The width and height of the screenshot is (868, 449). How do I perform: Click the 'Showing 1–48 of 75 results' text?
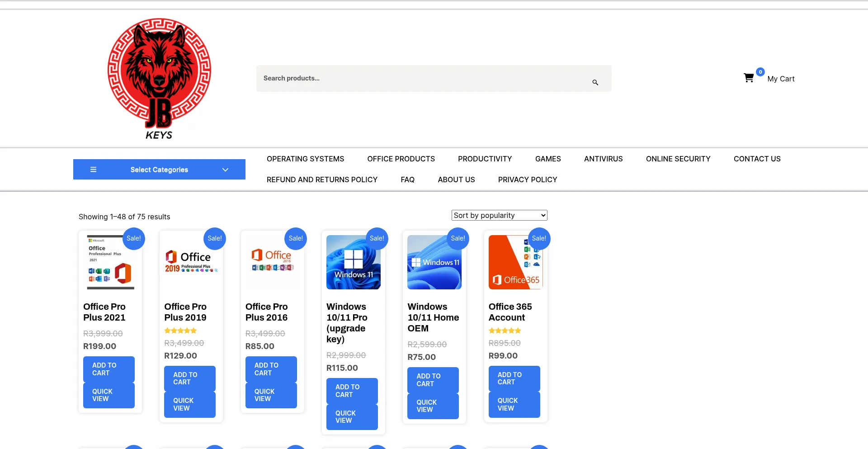pos(124,217)
